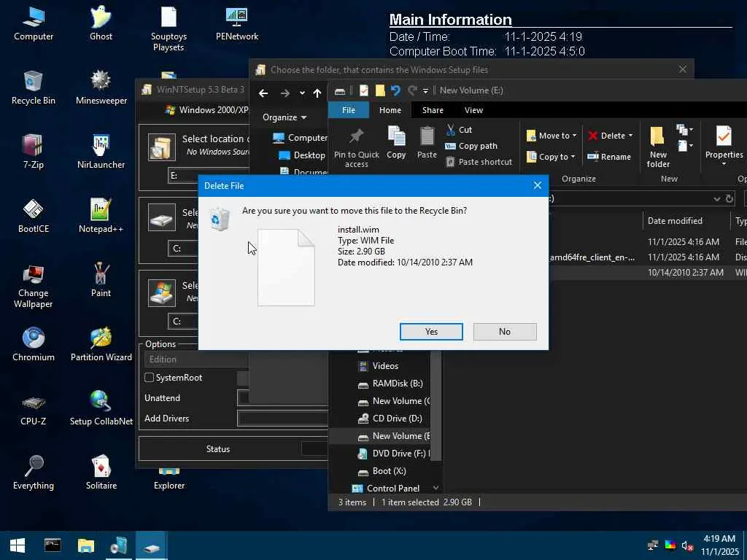Toggle the SystemRoot checkbox in WinNTSetup

(x=149, y=378)
